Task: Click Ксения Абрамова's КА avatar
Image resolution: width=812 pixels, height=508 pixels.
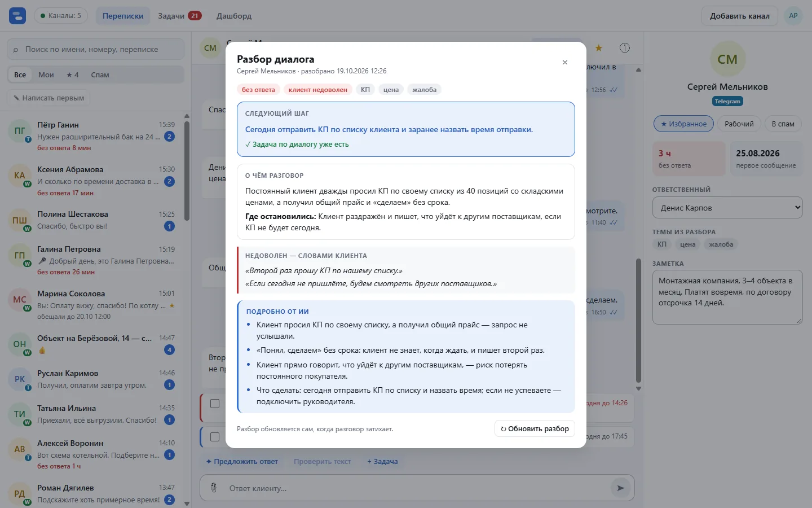Action: [x=20, y=176]
